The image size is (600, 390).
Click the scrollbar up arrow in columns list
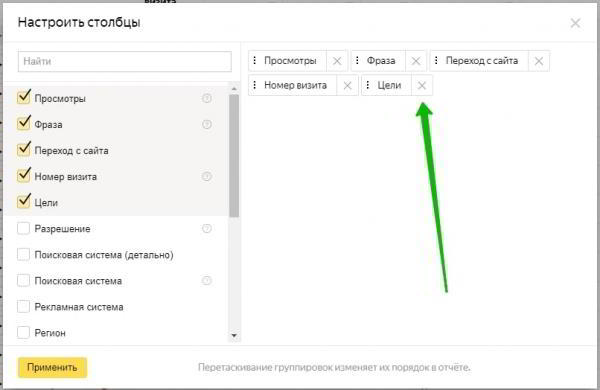tap(234, 89)
